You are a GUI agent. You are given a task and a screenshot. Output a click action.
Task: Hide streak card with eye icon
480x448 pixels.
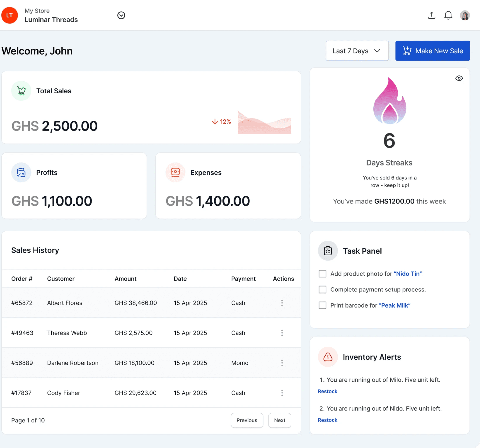pos(459,78)
